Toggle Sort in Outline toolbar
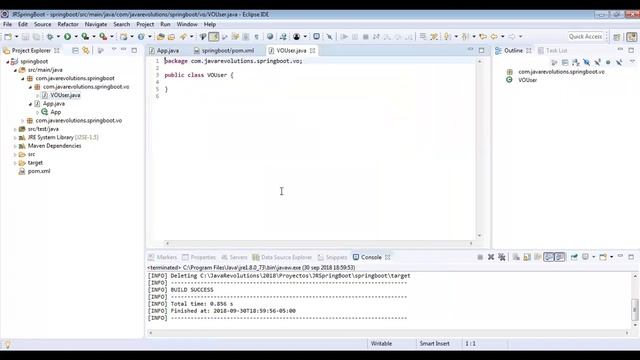This screenshot has height=360, width=640. tap(576, 62)
